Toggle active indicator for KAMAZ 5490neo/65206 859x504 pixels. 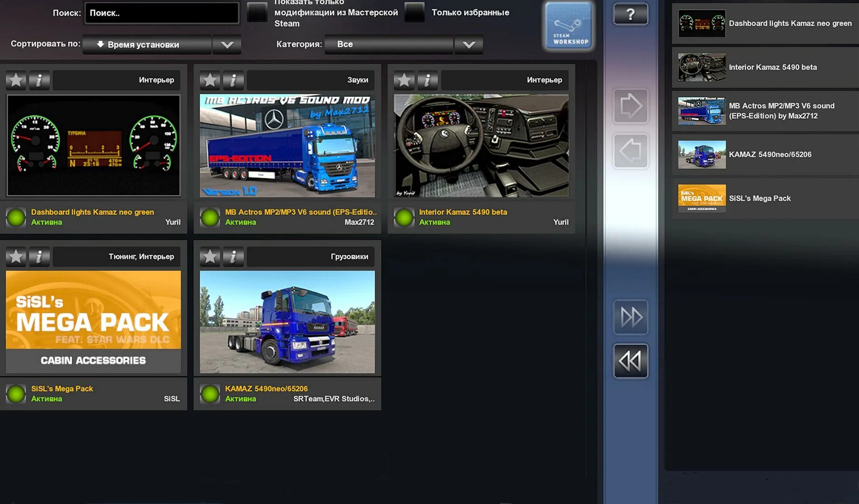(x=210, y=394)
